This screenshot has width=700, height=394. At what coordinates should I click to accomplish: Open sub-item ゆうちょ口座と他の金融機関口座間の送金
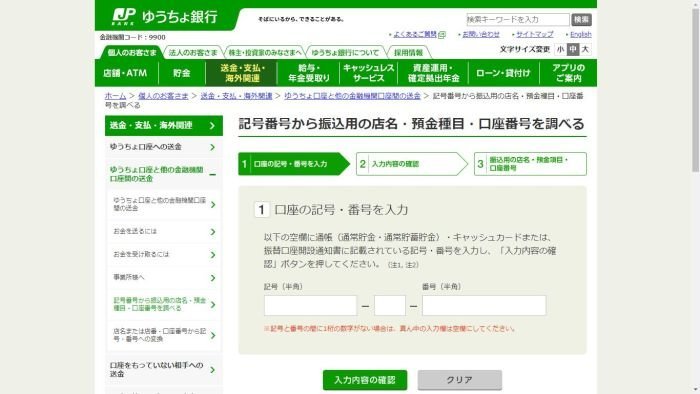(x=164, y=204)
